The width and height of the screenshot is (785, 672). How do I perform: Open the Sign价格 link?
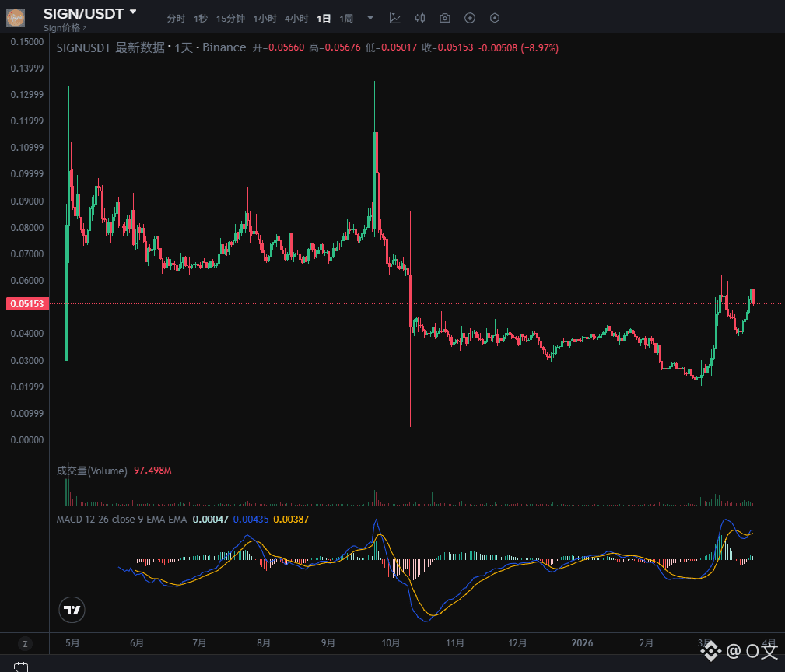point(65,28)
